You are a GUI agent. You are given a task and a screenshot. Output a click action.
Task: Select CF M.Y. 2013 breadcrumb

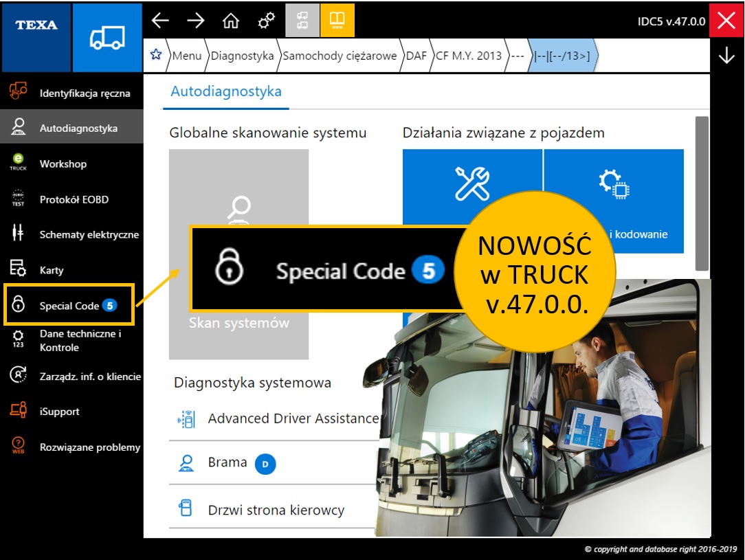(x=469, y=56)
